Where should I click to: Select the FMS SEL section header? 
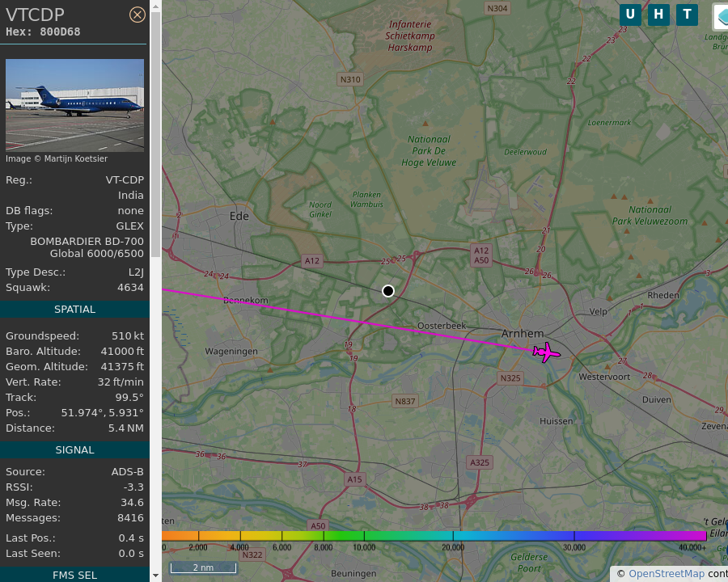74,575
